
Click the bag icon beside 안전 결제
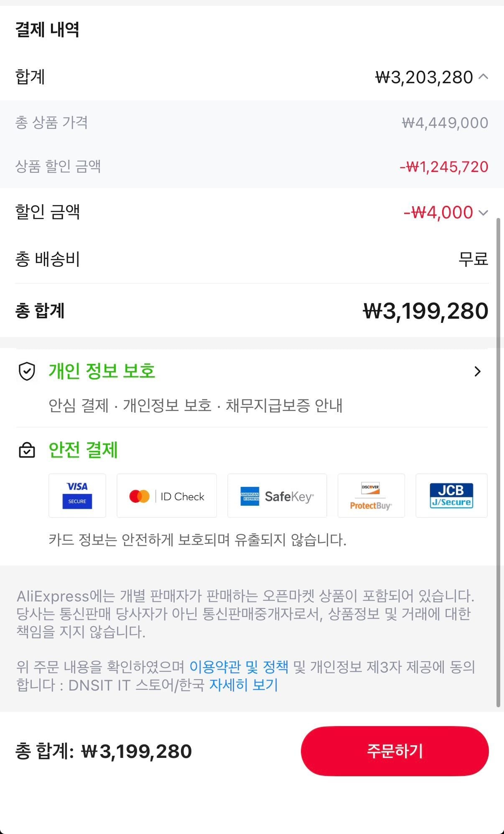[27, 450]
